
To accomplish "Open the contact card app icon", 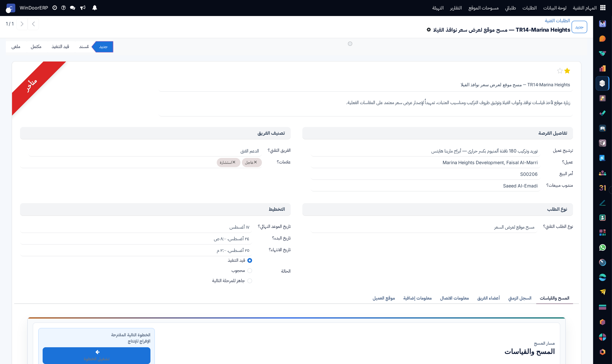I will 602,217.
